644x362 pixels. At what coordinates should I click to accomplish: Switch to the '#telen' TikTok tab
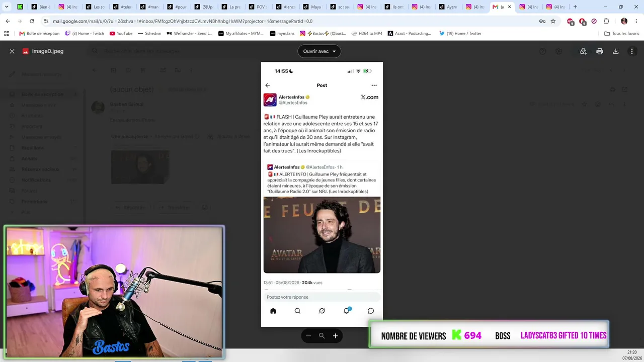(122, 7)
